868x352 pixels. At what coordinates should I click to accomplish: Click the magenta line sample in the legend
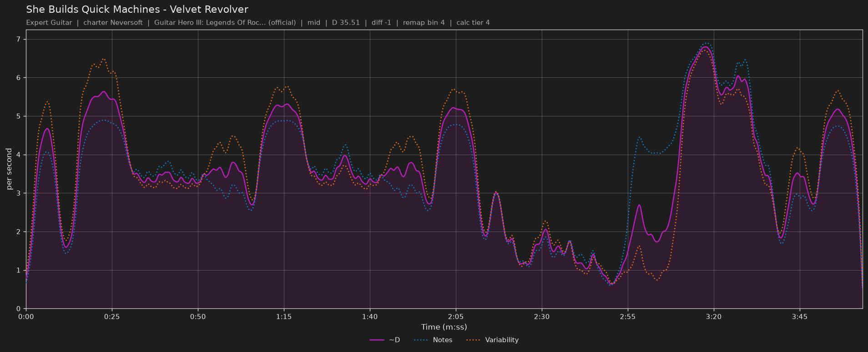tap(377, 340)
